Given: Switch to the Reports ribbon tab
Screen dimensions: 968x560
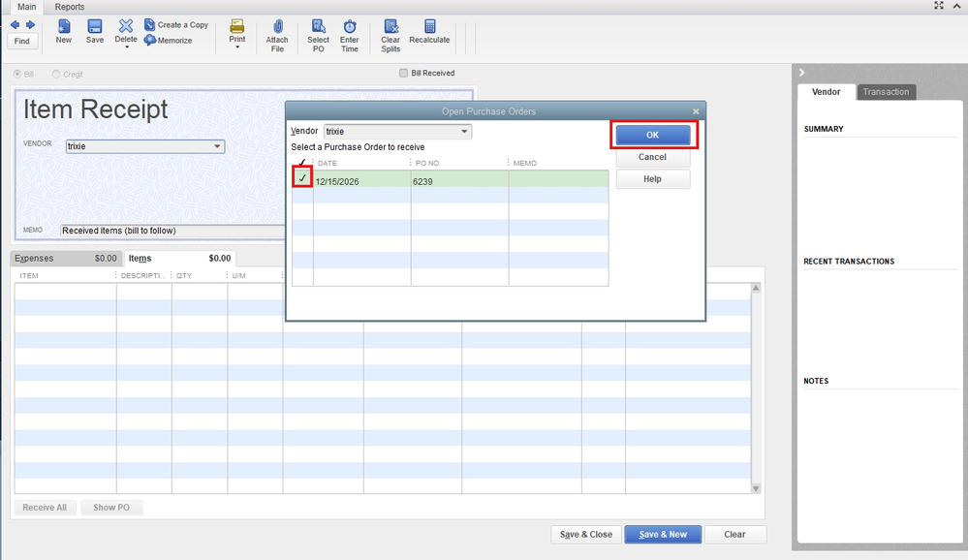Looking at the screenshot, I should [69, 7].
